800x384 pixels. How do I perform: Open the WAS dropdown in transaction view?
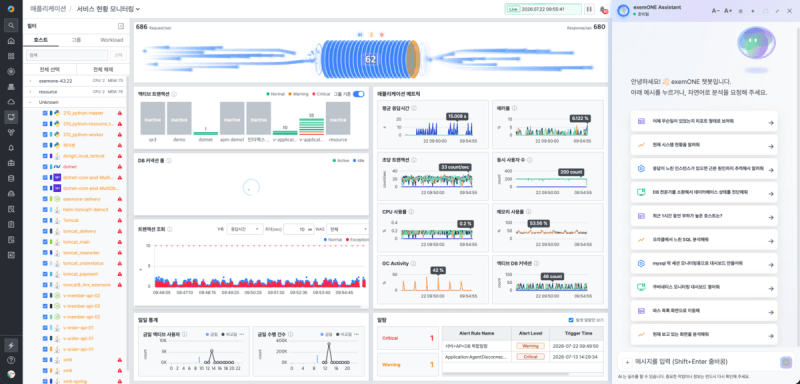tap(348, 229)
